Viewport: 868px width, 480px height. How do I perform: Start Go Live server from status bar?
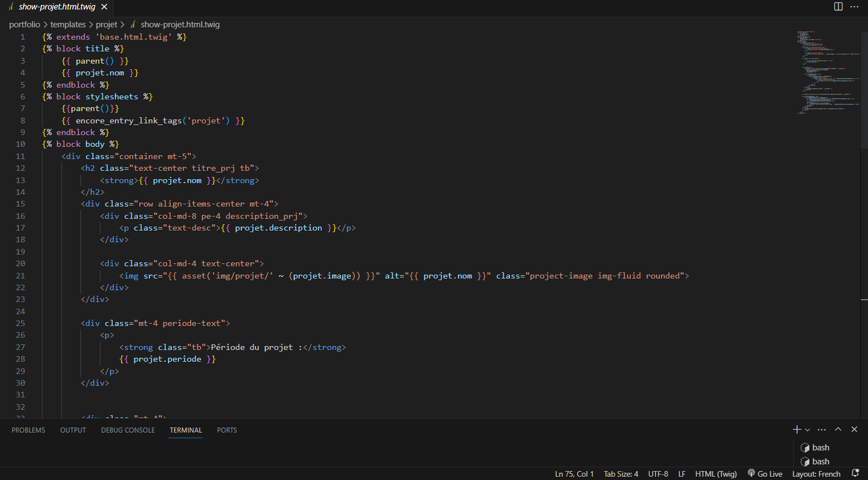765,474
